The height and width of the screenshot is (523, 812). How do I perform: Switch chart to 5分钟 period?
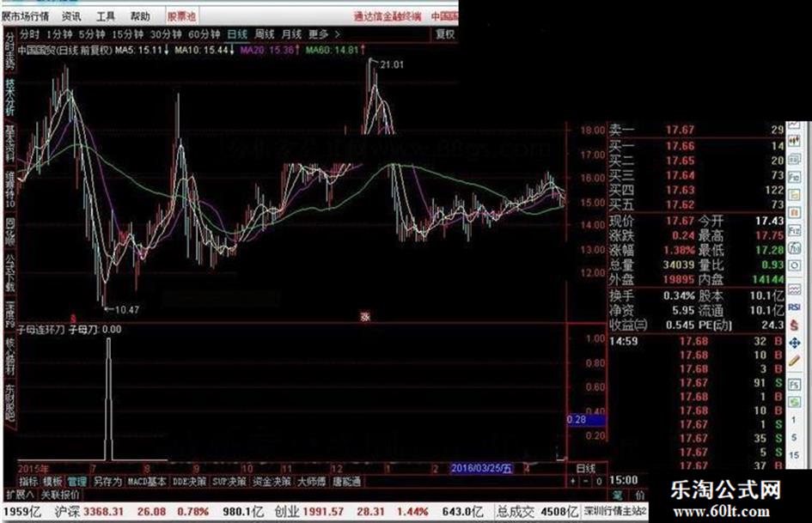(92, 34)
